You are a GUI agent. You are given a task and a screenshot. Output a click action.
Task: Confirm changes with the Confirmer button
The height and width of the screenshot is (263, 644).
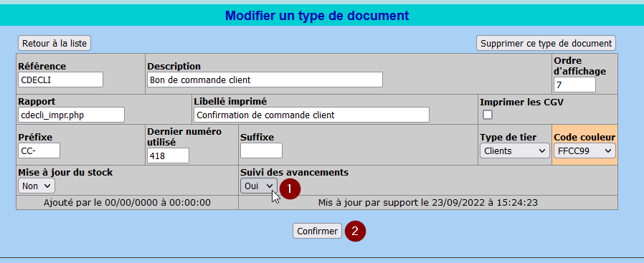[317, 231]
